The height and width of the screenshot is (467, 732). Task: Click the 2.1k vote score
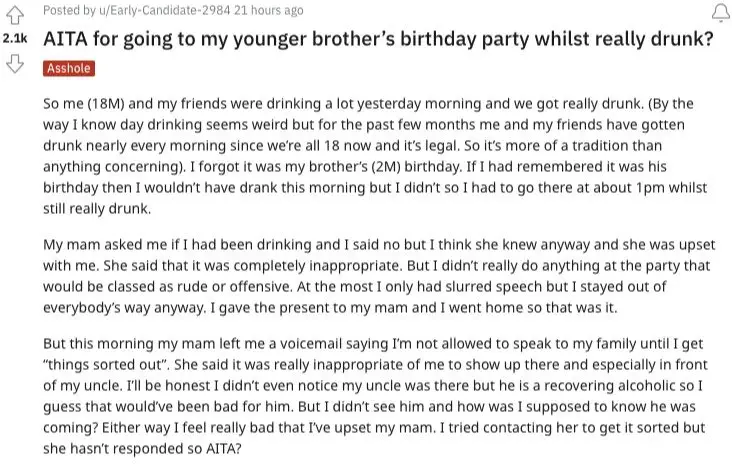[x=15, y=38]
